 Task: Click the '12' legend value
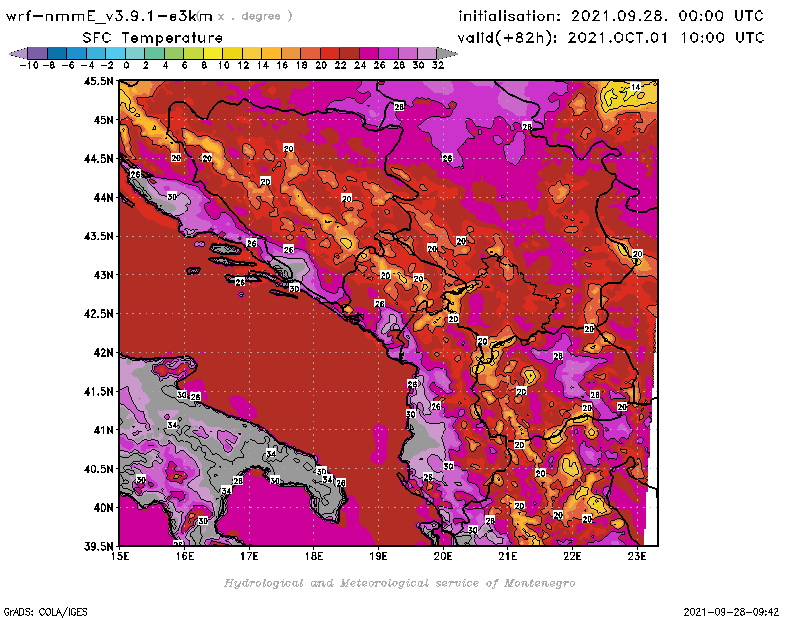coord(243,65)
